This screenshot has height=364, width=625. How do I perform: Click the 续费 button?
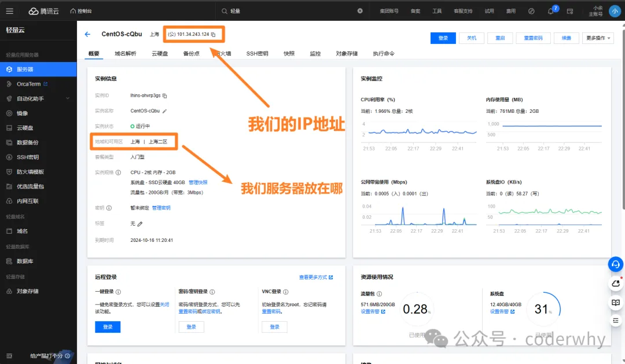[566, 38]
